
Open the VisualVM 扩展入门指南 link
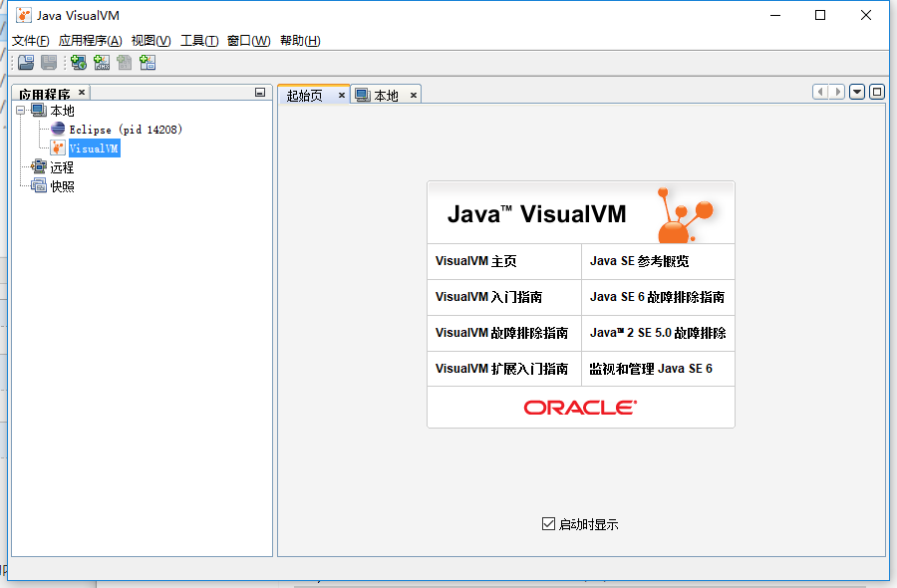(501, 369)
